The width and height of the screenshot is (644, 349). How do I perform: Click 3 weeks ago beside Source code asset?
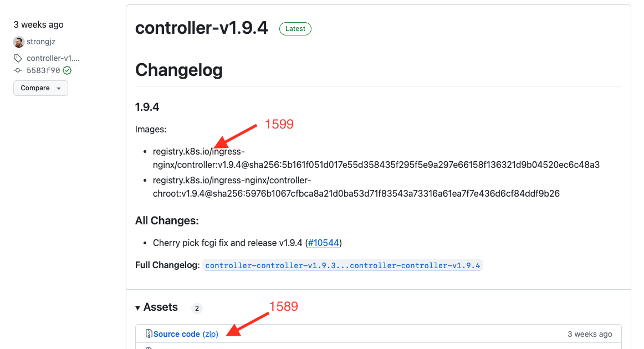tap(590, 333)
